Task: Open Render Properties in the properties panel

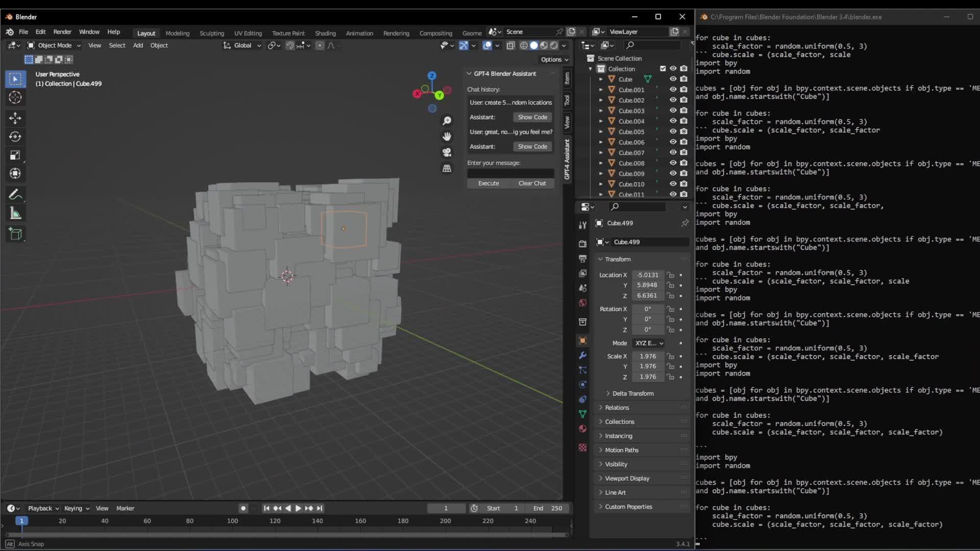Action: 582,243
